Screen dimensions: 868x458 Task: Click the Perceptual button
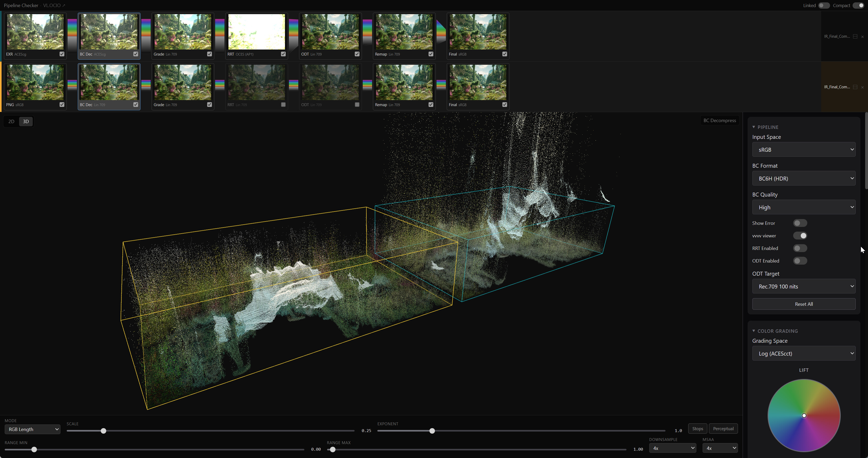(x=723, y=429)
